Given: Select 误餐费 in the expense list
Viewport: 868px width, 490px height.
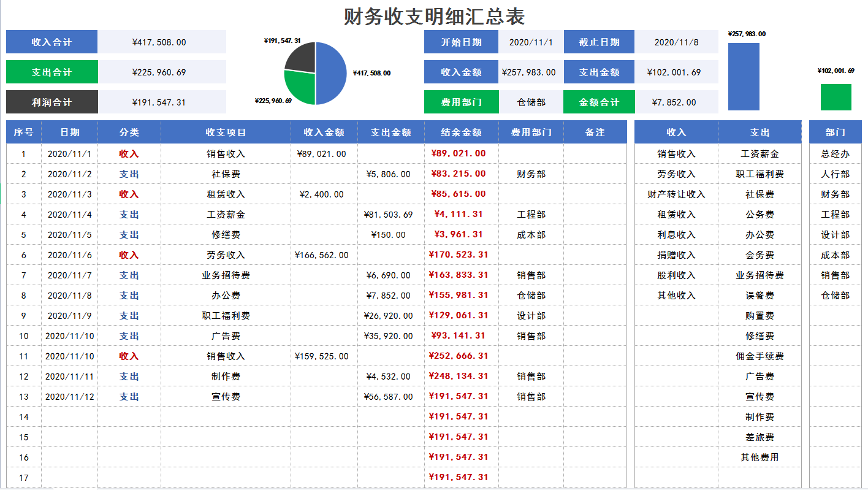Looking at the screenshot, I should (759, 296).
